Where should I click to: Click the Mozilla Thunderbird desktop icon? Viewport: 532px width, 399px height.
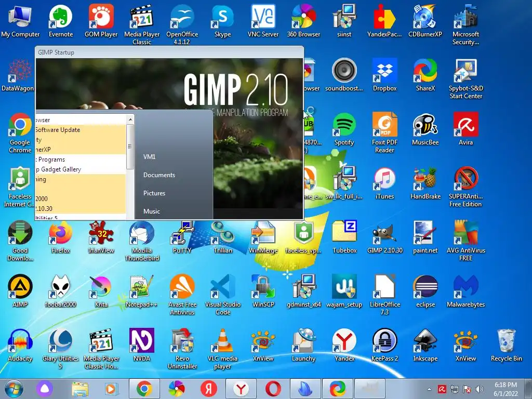pyautogui.click(x=142, y=241)
